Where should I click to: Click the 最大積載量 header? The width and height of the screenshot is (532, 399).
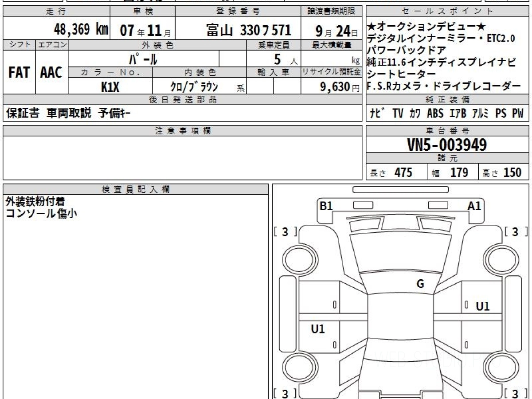[x=331, y=45]
